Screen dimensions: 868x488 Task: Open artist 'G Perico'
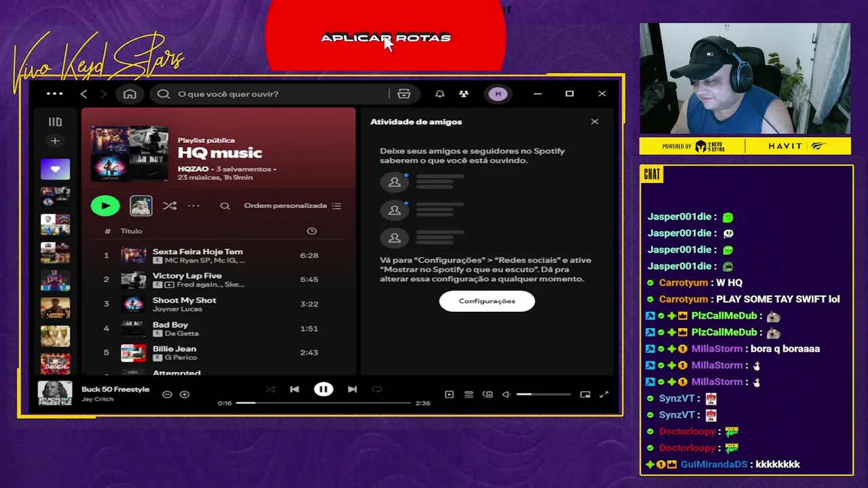(180, 358)
